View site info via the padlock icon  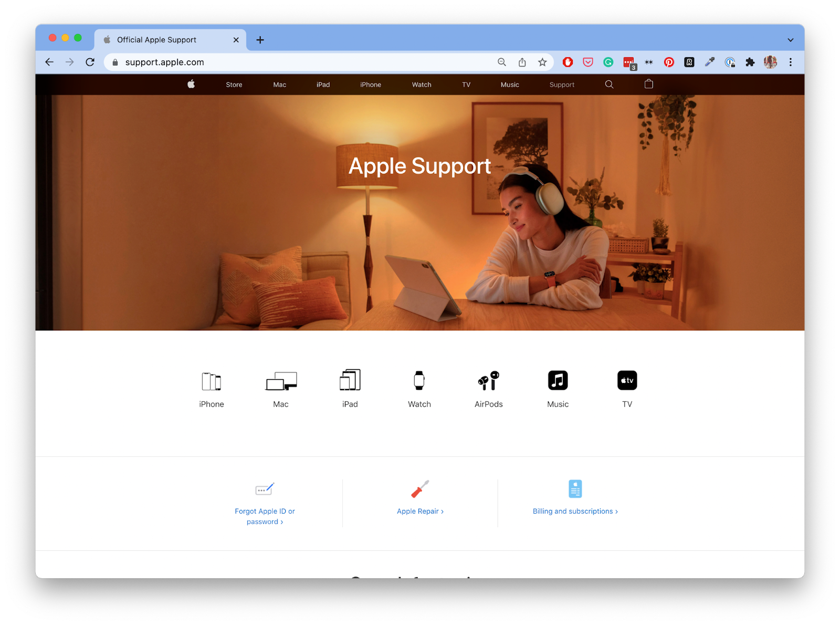pos(115,62)
